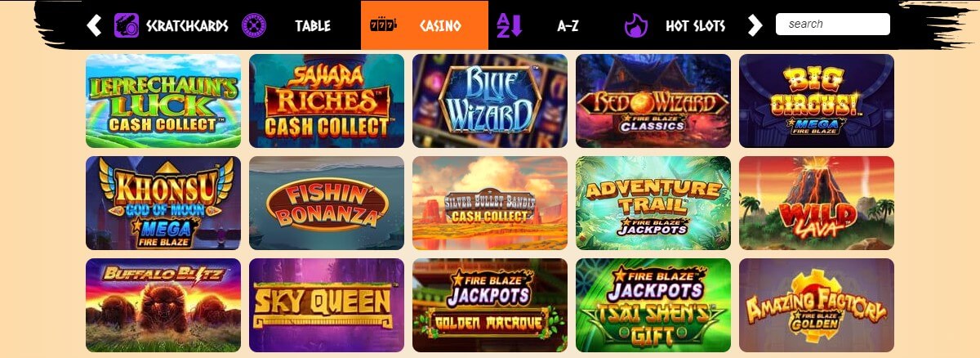The width and height of the screenshot is (980, 358).
Task: Open Leprechaun's Luck Cash Collect game
Action: (x=163, y=101)
